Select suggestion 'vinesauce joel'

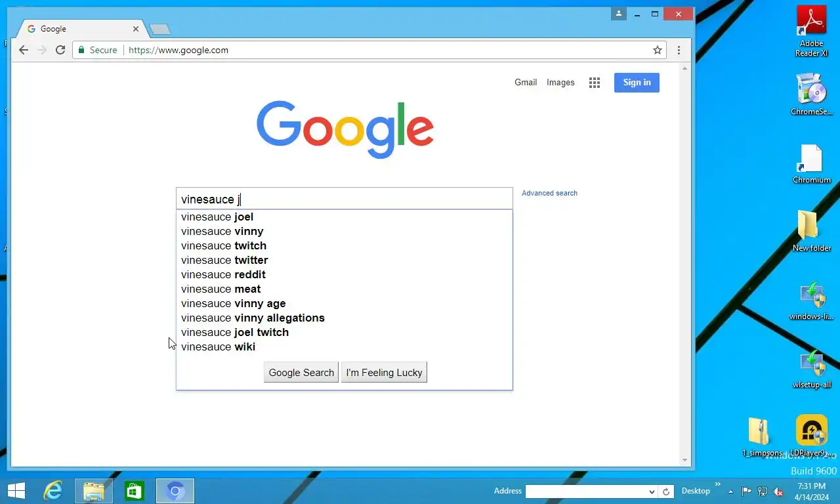click(344, 217)
